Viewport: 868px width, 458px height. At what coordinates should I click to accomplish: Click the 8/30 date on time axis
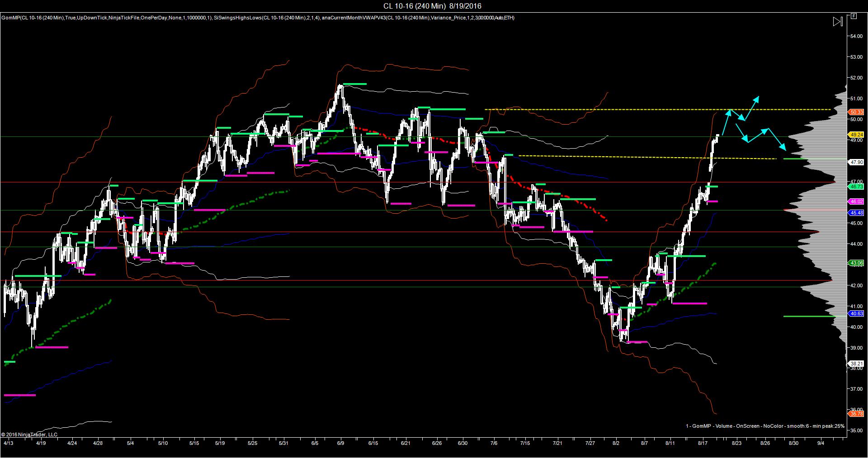[x=793, y=444]
